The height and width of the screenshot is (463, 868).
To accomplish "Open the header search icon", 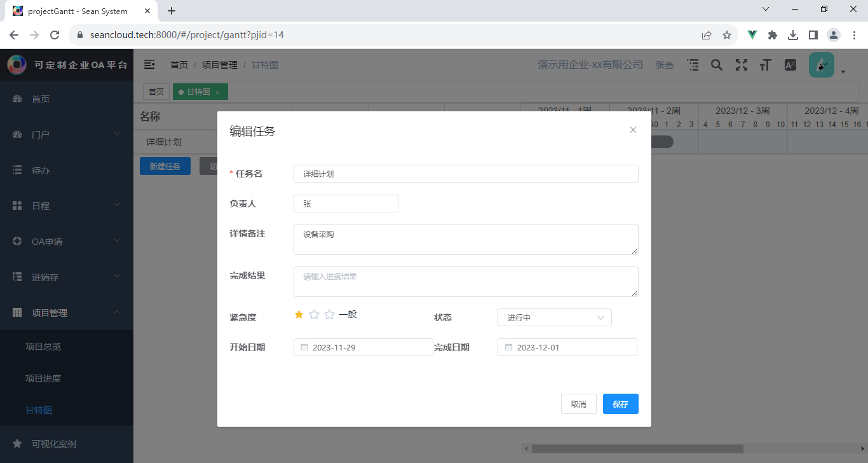I will pos(717,65).
